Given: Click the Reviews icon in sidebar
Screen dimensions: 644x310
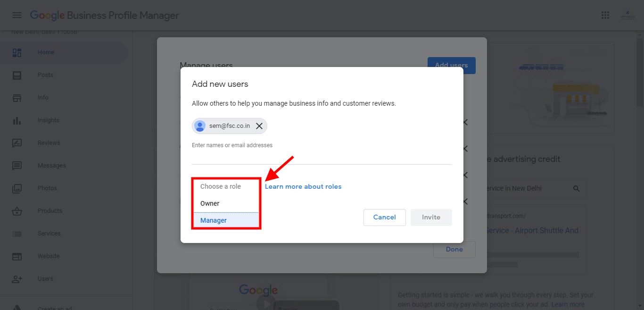Looking at the screenshot, I should [17, 143].
